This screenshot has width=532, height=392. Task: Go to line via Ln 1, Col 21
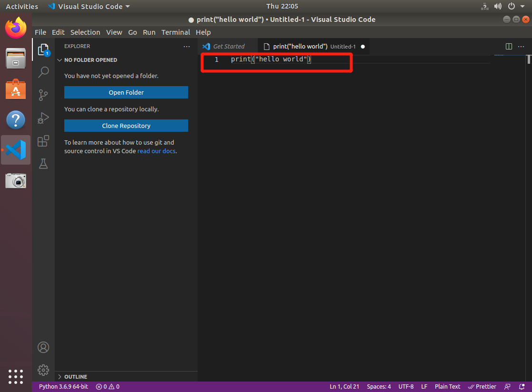pos(344,387)
